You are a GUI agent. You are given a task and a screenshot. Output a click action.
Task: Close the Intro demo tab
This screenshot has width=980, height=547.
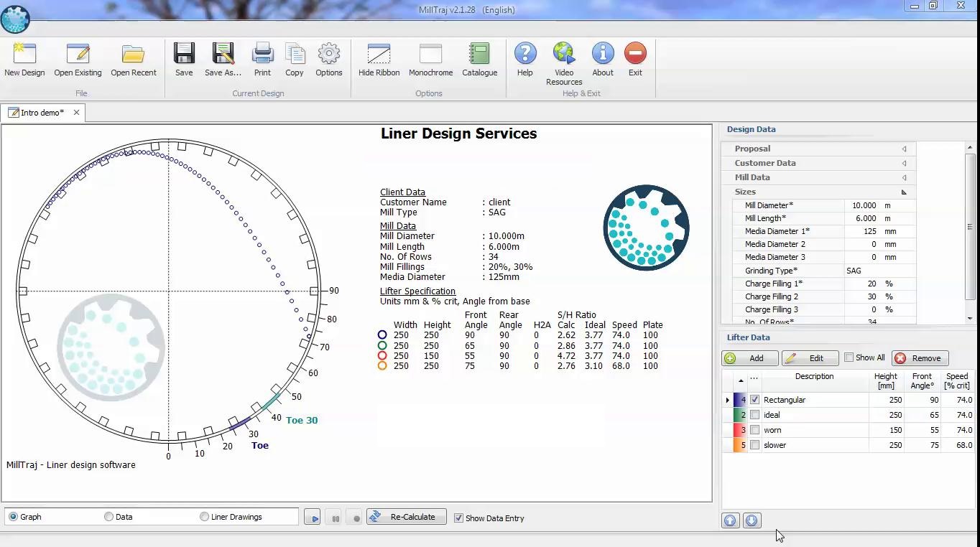(x=76, y=113)
